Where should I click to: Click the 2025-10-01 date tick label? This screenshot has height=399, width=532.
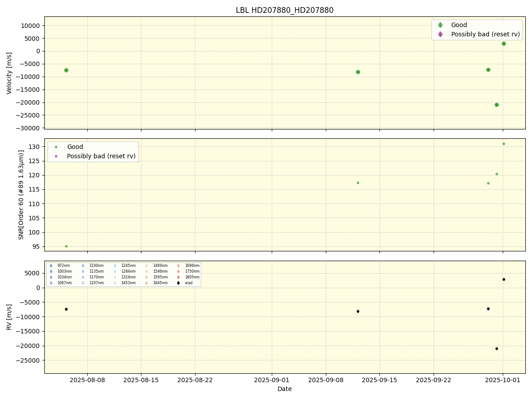coord(503,380)
